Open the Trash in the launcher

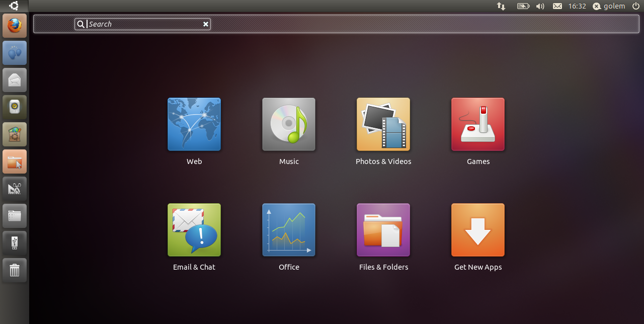[15, 270]
